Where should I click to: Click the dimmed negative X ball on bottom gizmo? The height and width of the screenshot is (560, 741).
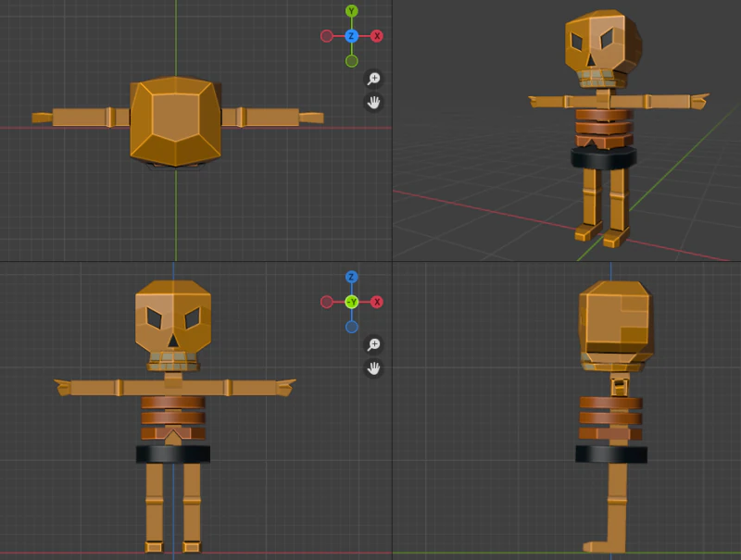[327, 301]
